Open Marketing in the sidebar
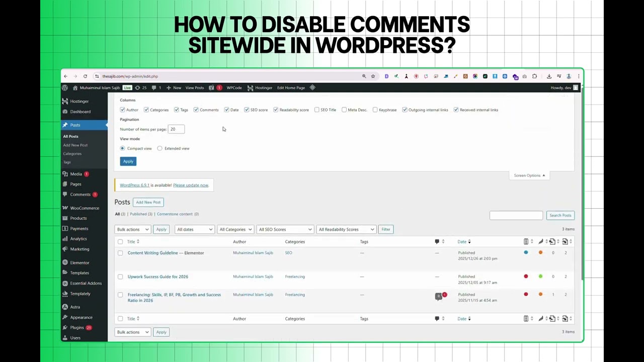Image resolution: width=644 pixels, height=362 pixels. [79, 249]
